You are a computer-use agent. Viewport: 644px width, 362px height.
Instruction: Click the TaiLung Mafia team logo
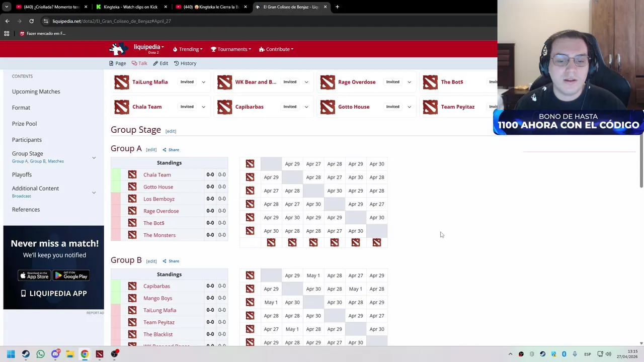coord(122,82)
